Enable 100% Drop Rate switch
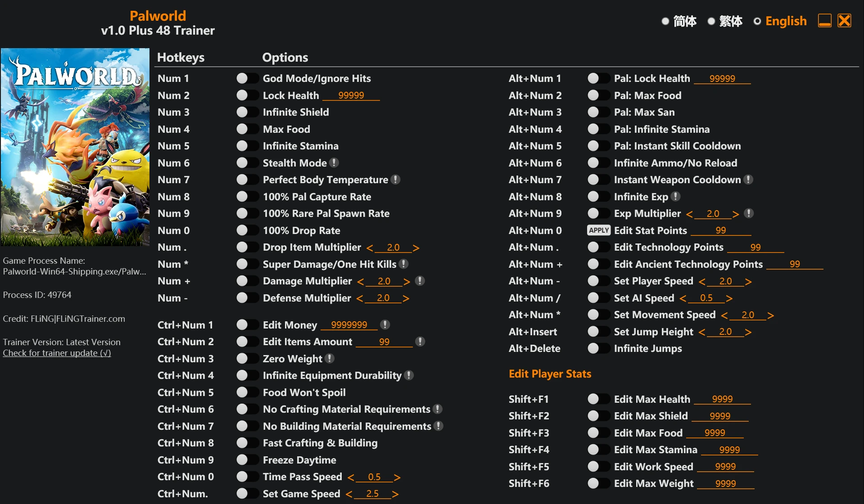Screen dimensions: 864x504 pyautogui.click(x=247, y=230)
